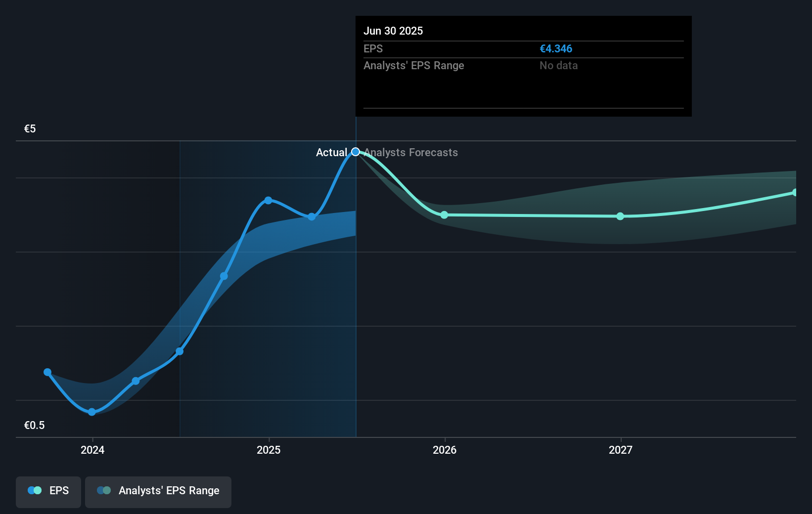Viewport: 812px width, 514px height.
Task: Click the EPS legend color dots icon
Action: [x=35, y=491]
